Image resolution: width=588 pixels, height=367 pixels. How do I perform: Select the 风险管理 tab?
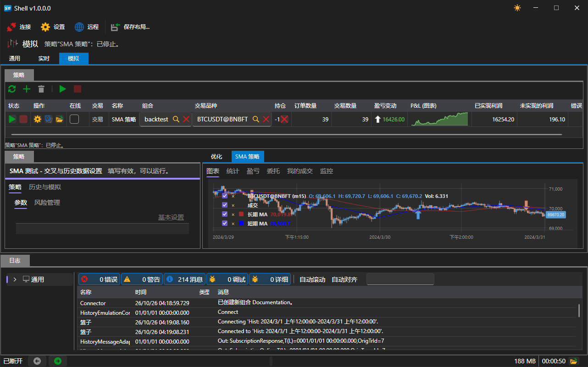pos(47,203)
